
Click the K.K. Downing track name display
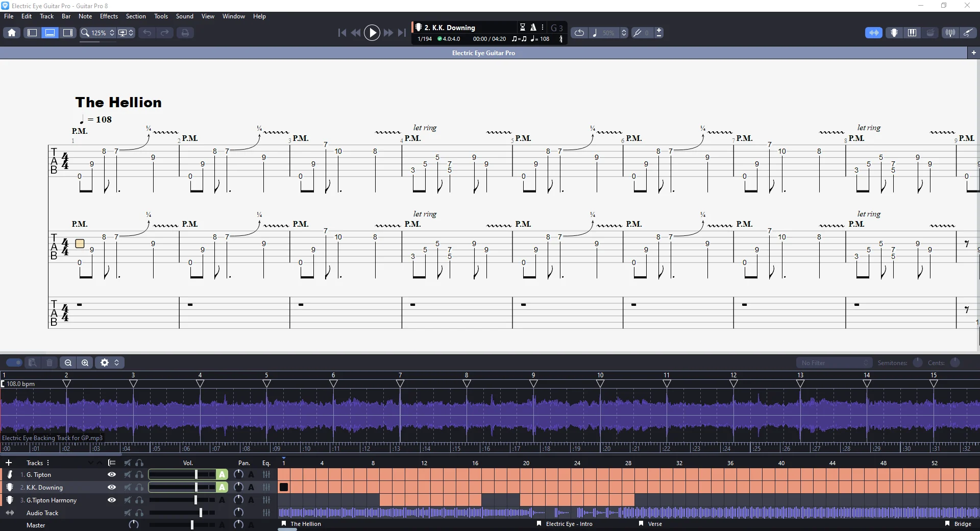coord(450,28)
